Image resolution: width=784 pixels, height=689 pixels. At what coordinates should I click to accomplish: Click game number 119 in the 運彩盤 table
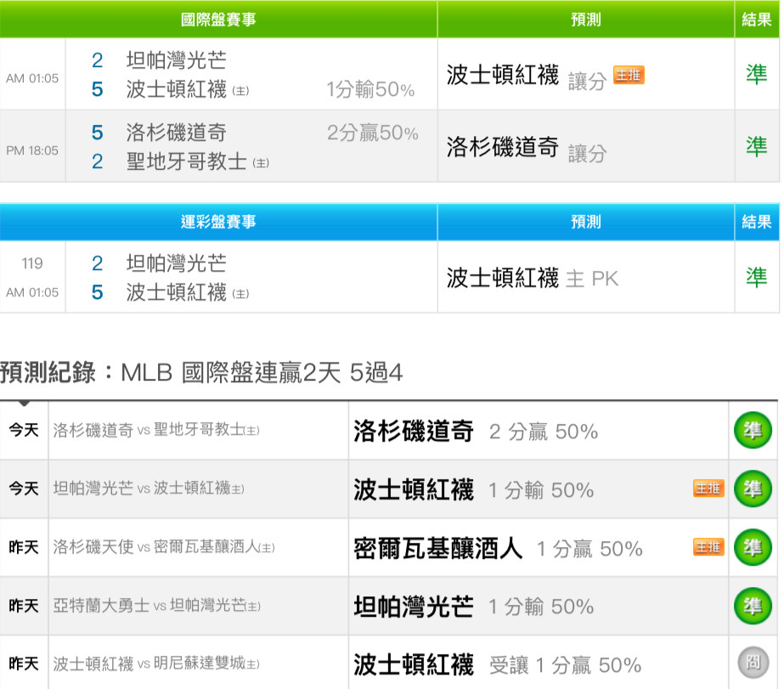click(32, 263)
